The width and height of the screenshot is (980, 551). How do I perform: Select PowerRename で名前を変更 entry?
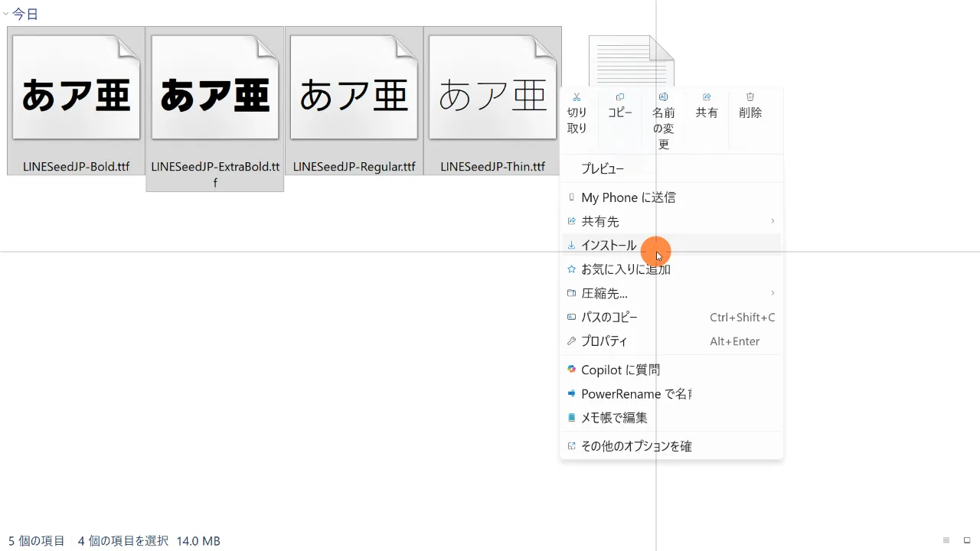pos(671,393)
